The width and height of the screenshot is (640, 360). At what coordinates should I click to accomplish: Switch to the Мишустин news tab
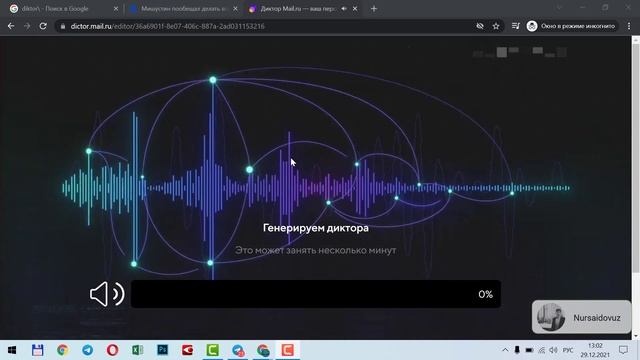[x=182, y=9]
